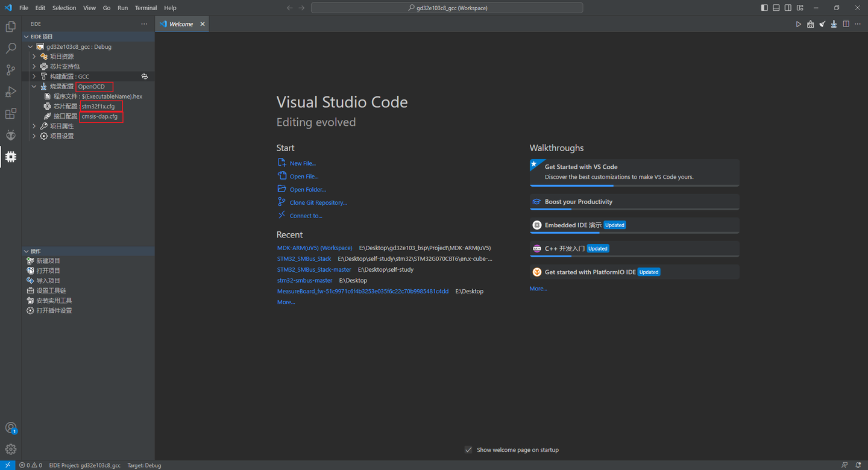Open the Rebuild icon next to Build
This screenshot has width=868, height=470.
(x=810, y=23)
